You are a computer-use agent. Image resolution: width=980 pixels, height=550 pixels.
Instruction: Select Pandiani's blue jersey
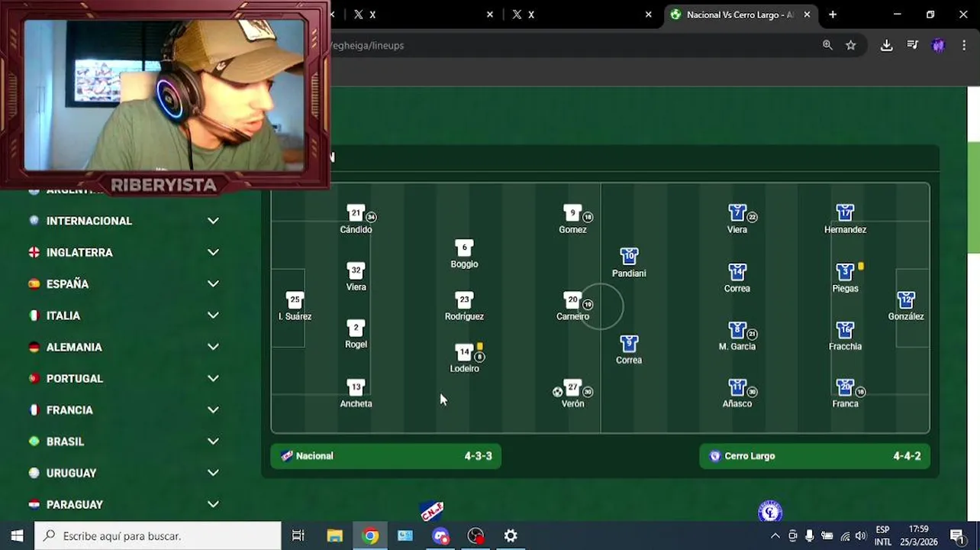(x=629, y=257)
